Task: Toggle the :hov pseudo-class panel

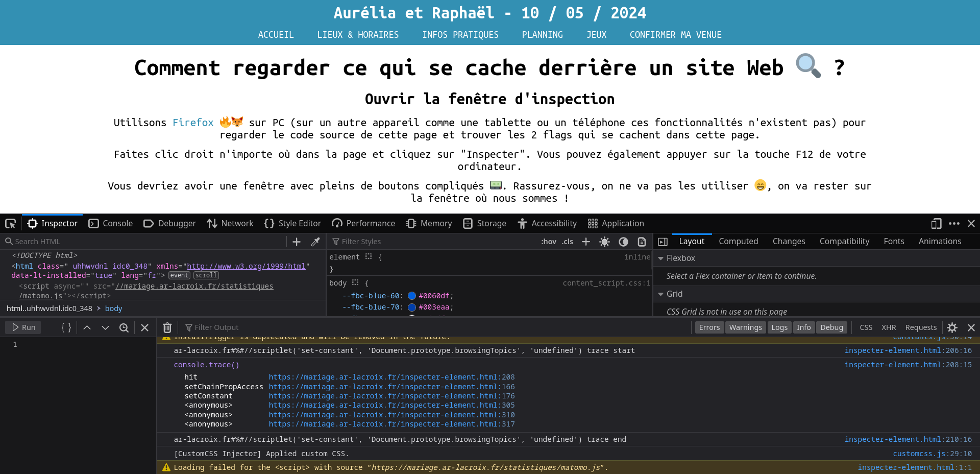Action: pyautogui.click(x=549, y=242)
